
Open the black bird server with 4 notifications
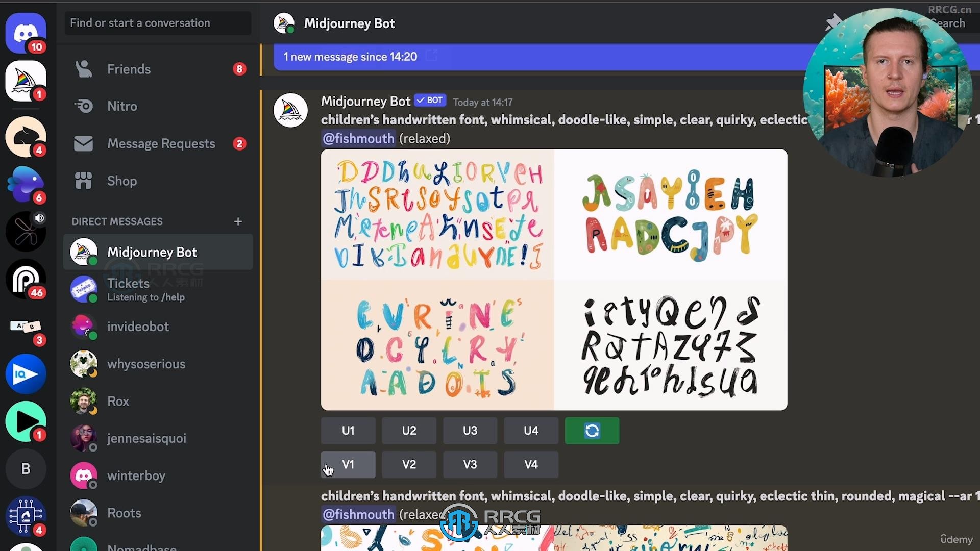point(26,136)
